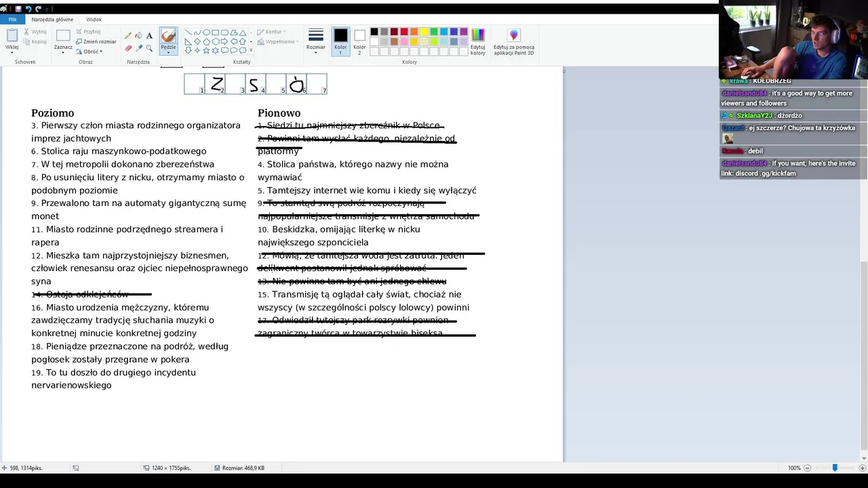Open the Kontur outline dropdown
The height and width of the screenshot is (488, 868).
tap(271, 32)
